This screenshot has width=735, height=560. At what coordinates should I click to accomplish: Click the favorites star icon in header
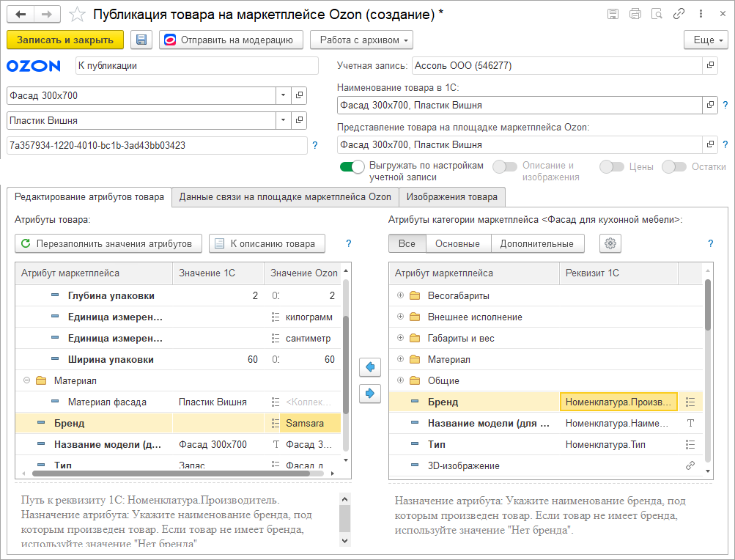tap(76, 15)
